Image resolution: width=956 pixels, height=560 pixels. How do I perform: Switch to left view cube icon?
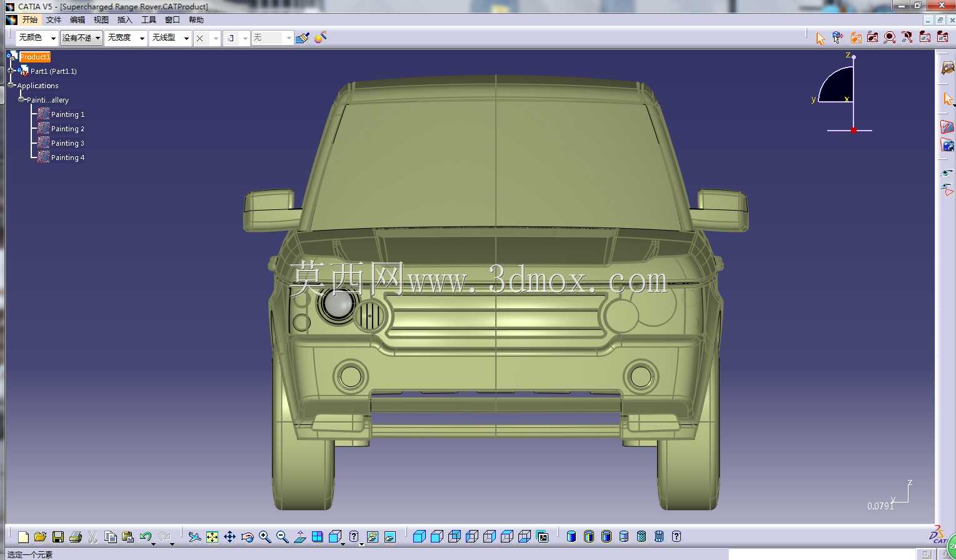[x=472, y=536]
